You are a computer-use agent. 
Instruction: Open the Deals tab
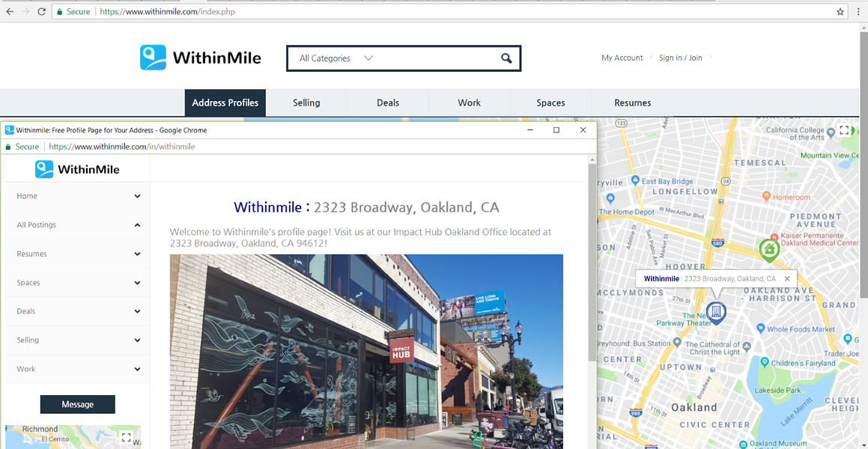click(388, 103)
